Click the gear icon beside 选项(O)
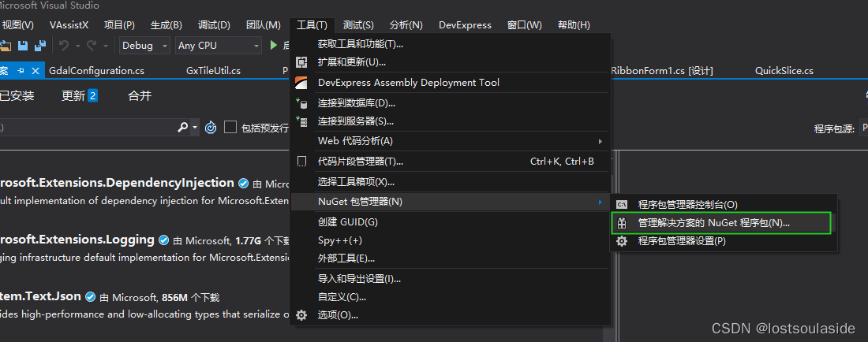This screenshot has width=868, height=342. [301, 315]
